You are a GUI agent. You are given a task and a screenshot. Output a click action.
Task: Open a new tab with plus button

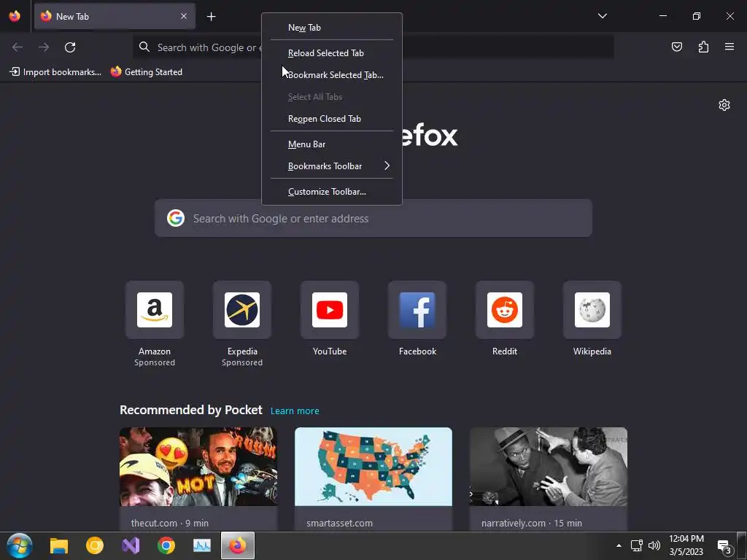click(x=211, y=17)
